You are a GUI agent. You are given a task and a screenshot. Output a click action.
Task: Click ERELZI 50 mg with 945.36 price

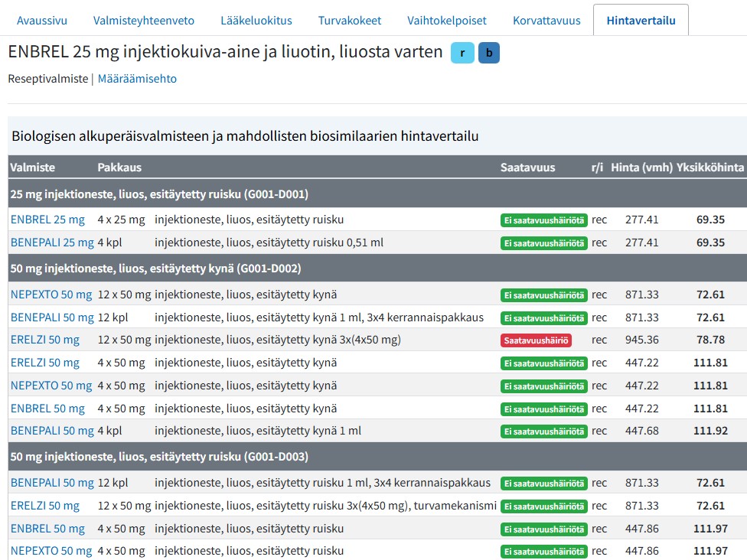point(45,340)
